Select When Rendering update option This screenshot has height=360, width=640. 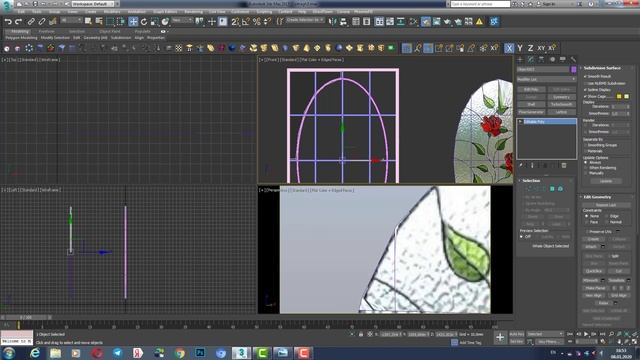(586, 168)
